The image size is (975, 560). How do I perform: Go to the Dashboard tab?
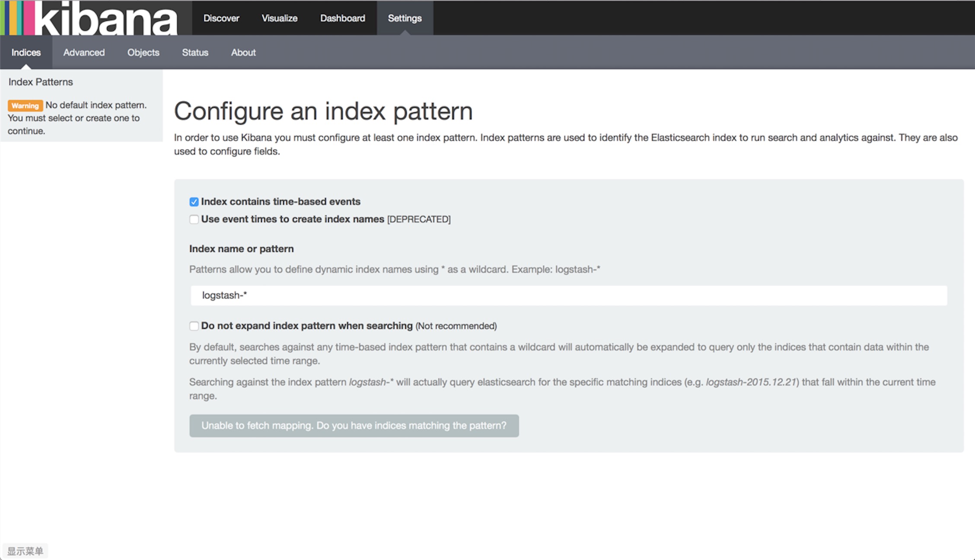(342, 18)
